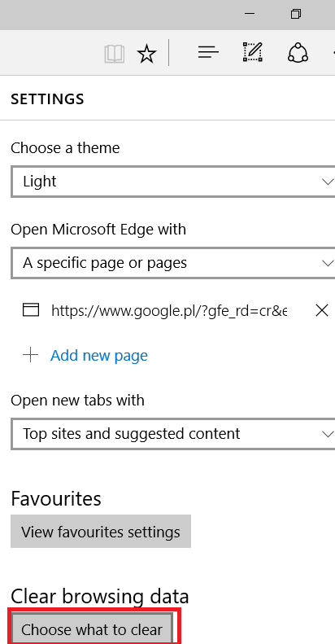Click the Share circular icon in toolbar
Image resolution: width=335 pixels, height=644 pixels.
click(298, 53)
